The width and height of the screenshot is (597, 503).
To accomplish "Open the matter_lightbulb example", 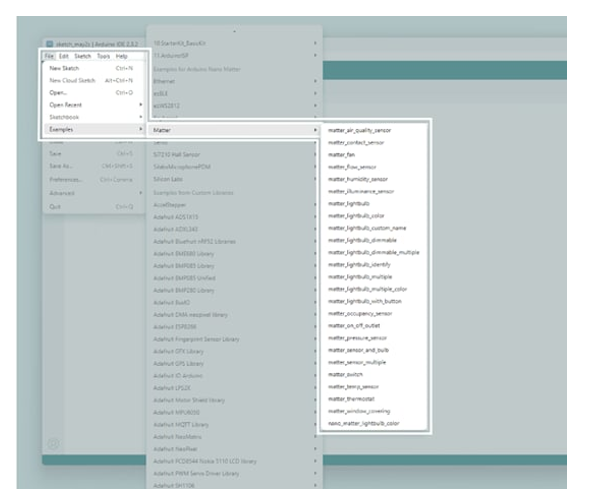I will [375, 203].
